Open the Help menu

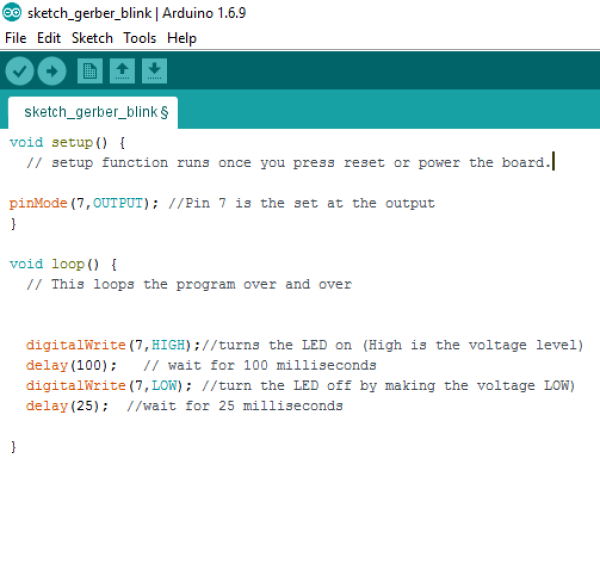click(x=182, y=38)
